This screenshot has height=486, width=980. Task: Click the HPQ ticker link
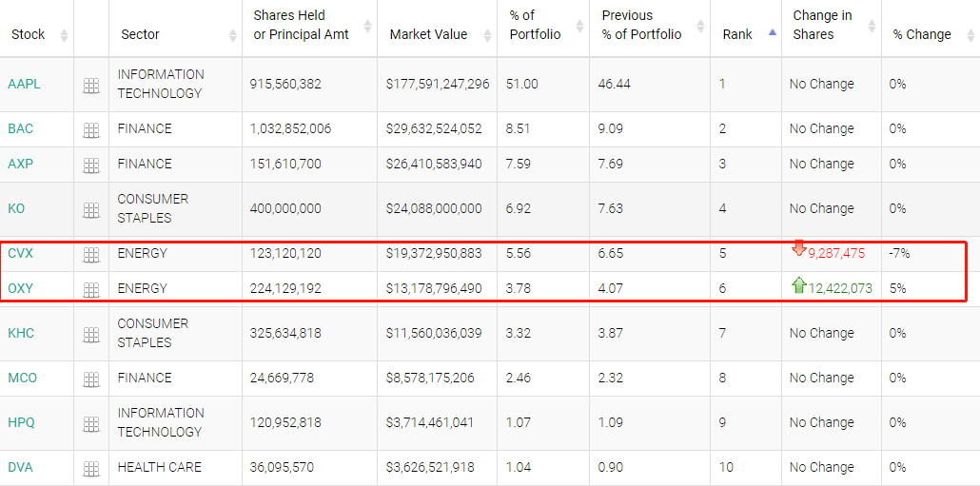click(x=21, y=422)
